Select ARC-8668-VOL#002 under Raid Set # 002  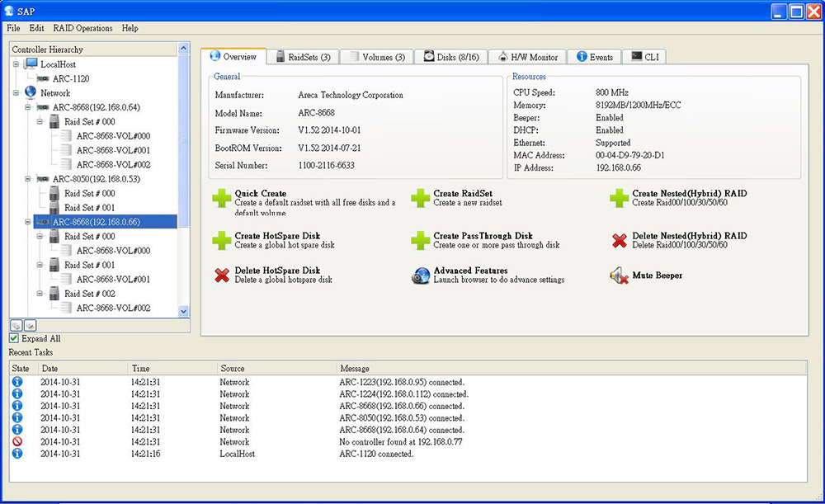(x=113, y=309)
